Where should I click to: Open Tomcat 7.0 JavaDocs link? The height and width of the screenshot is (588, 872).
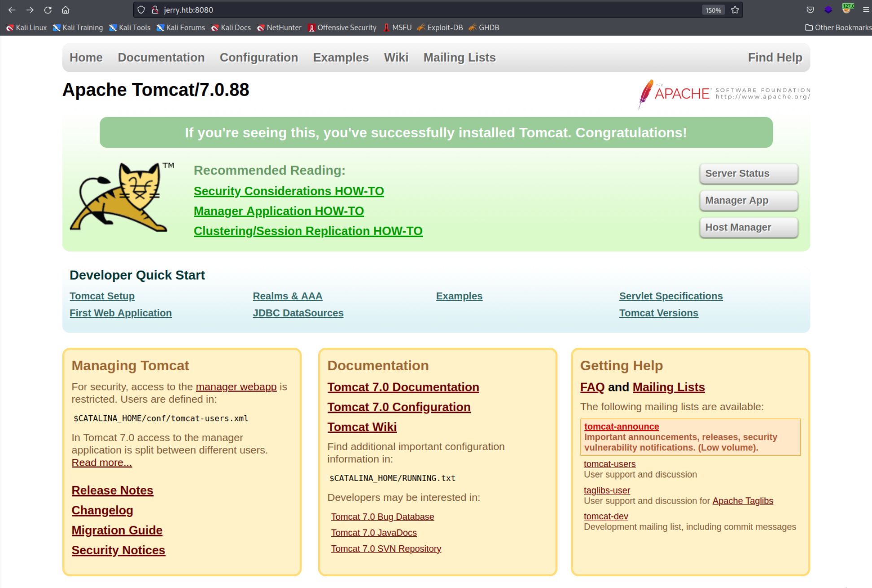tap(374, 532)
